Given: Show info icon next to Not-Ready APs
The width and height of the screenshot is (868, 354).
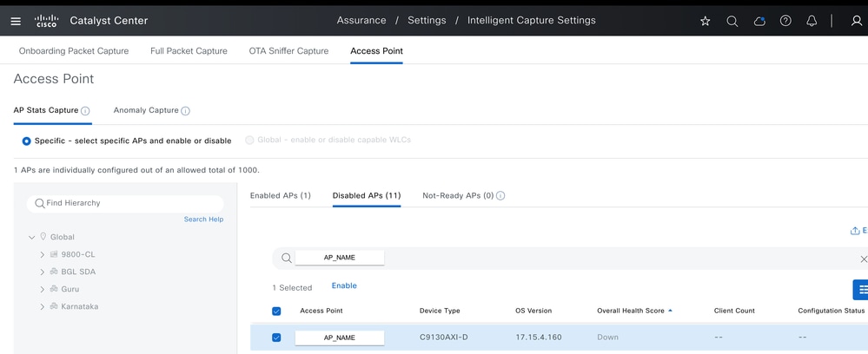Looking at the screenshot, I should (500, 196).
